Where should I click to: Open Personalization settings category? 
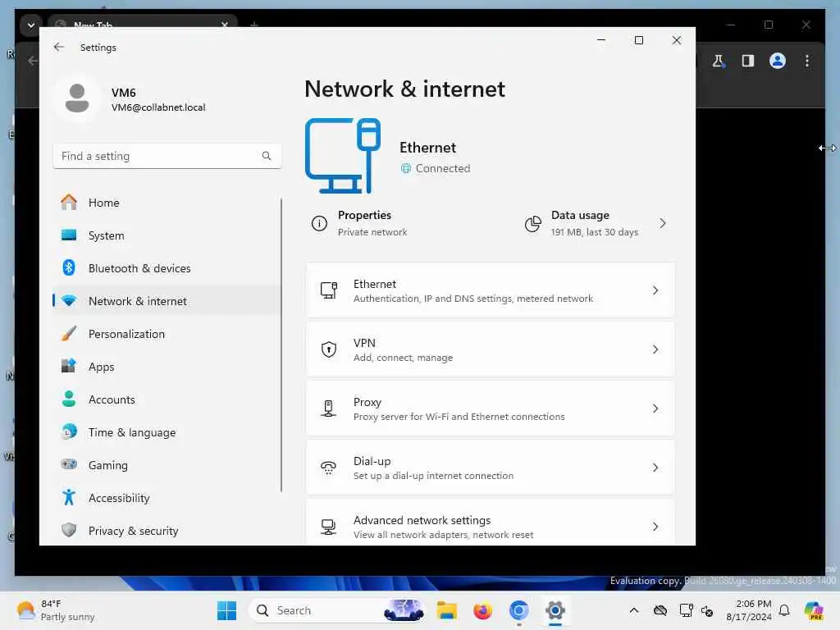[166, 334]
